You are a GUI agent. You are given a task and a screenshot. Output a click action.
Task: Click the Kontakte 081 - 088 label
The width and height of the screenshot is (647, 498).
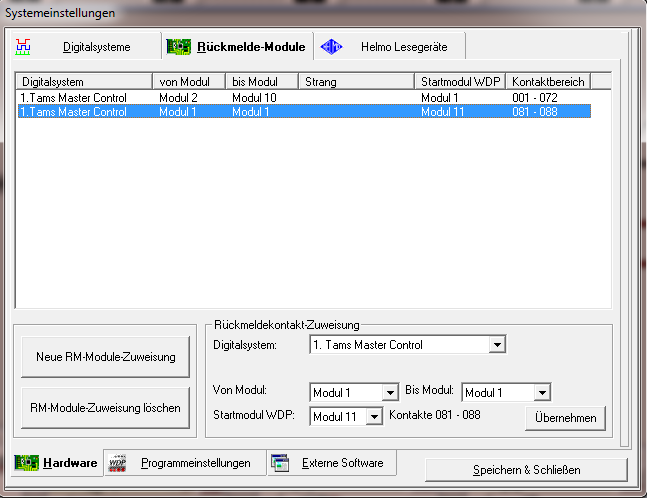434,415
